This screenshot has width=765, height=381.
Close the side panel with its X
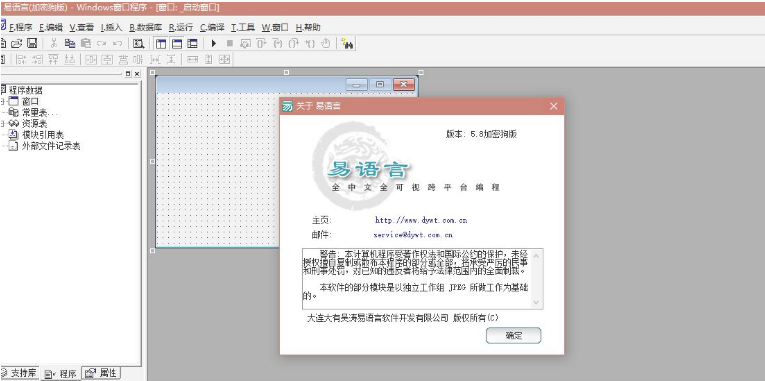(137, 74)
